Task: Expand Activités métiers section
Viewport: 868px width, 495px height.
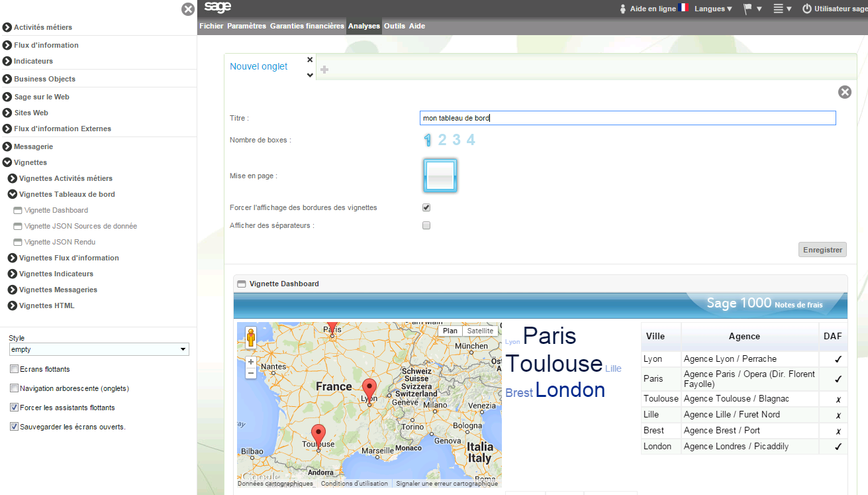Action: [x=7, y=27]
